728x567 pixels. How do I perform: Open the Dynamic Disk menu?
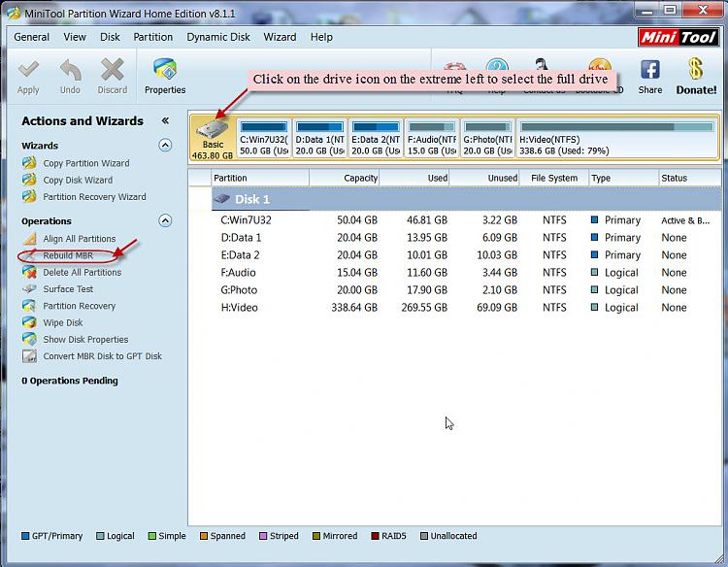point(218,37)
